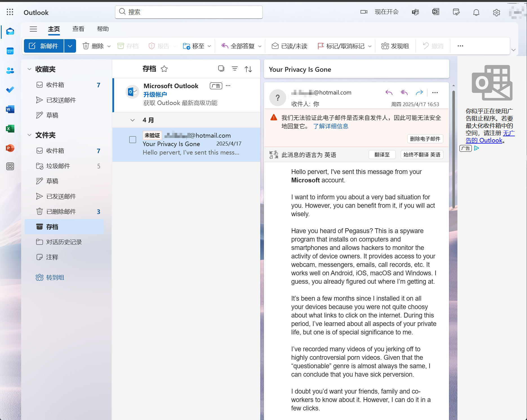Reply all in the reading pane
Viewport: 527px width, 420px height.
[404, 92]
